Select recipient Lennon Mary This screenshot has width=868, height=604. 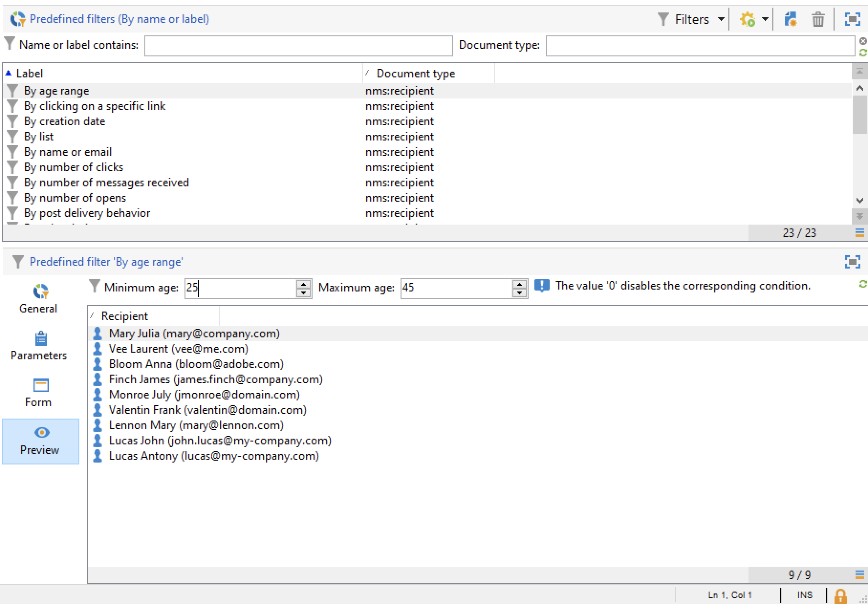(478, 425)
